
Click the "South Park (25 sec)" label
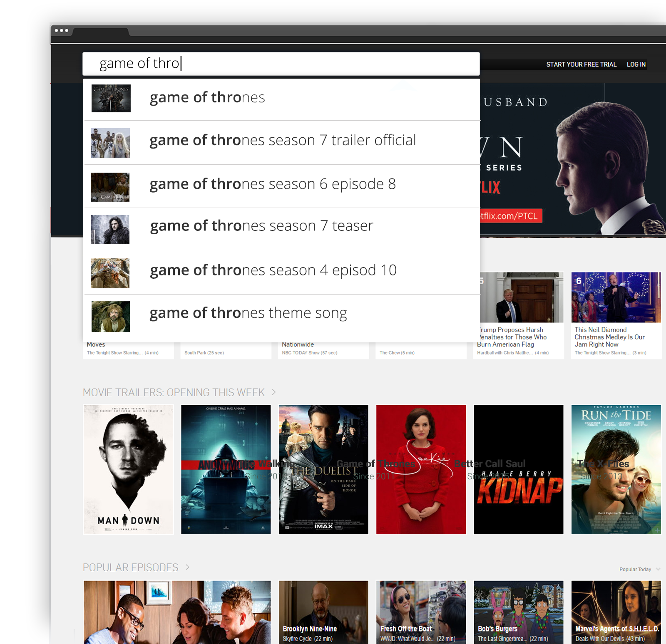click(x=204, y=353)
